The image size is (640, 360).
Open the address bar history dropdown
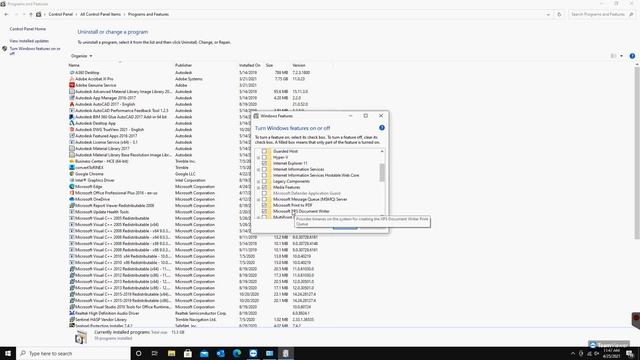(548, 14)
